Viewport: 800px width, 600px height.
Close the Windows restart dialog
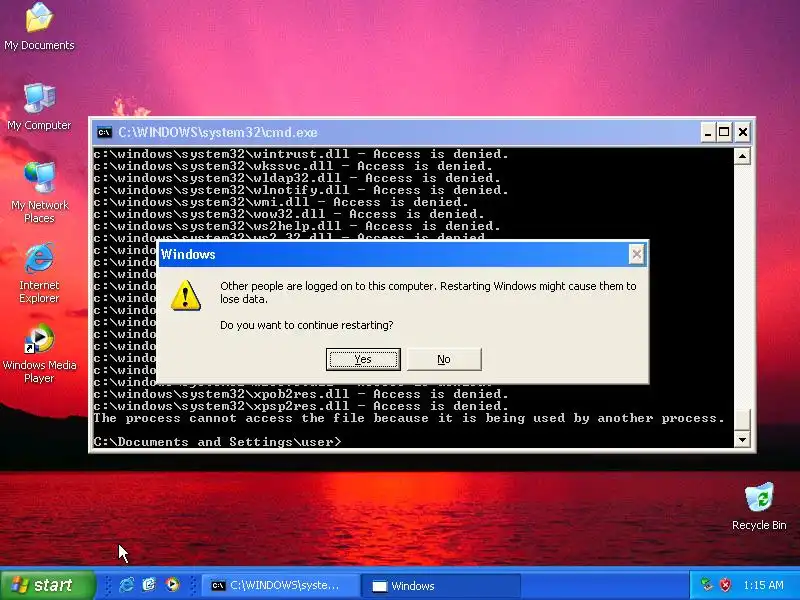click(636, 254)
